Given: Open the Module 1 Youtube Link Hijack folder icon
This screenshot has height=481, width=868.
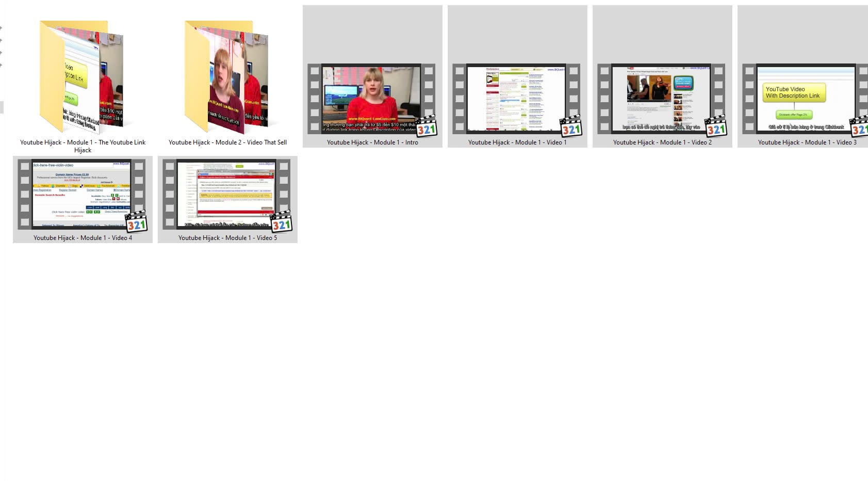Looking at the screenshot, I should (x=83, y=76).
